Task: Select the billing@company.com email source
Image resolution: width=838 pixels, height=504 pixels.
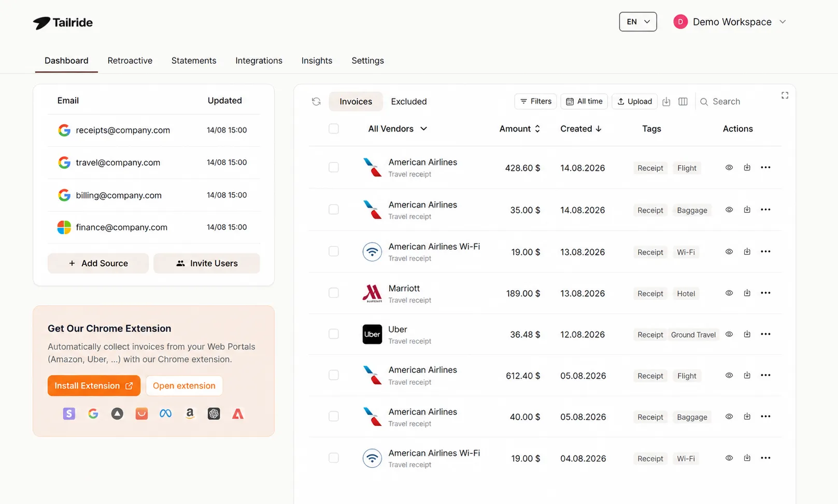Action: [154, 195]
